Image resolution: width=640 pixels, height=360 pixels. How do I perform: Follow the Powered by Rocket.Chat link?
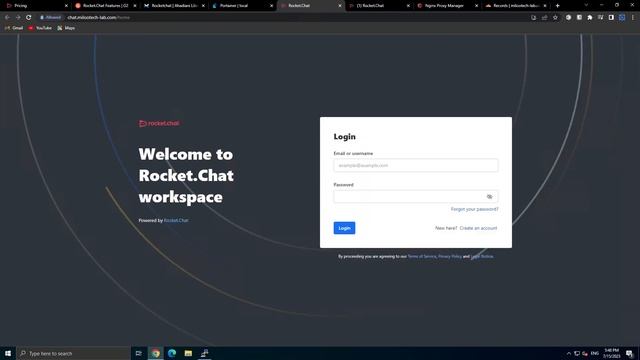176,220
